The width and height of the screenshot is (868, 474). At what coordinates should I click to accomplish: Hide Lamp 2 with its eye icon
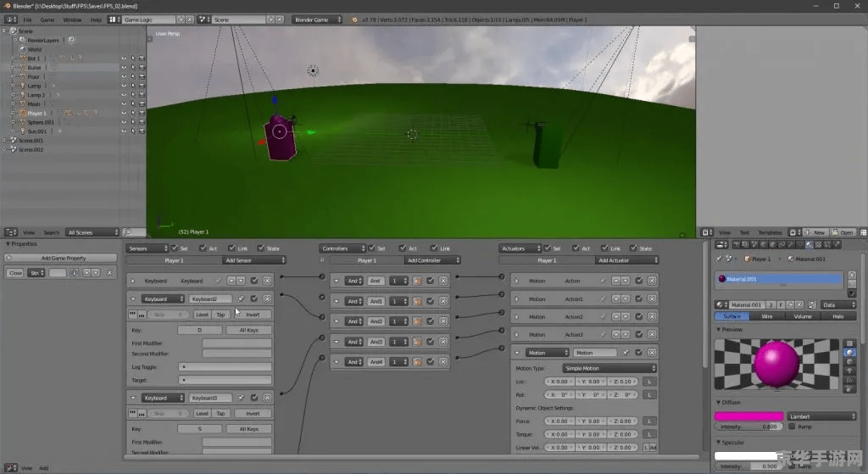click(x=124, y=95)
